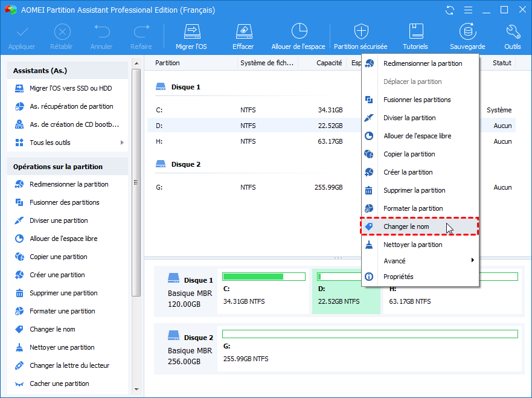This screenshot has height=398, width=532.
Task: Select the Effacer toolbar icon
Action: 243,36
